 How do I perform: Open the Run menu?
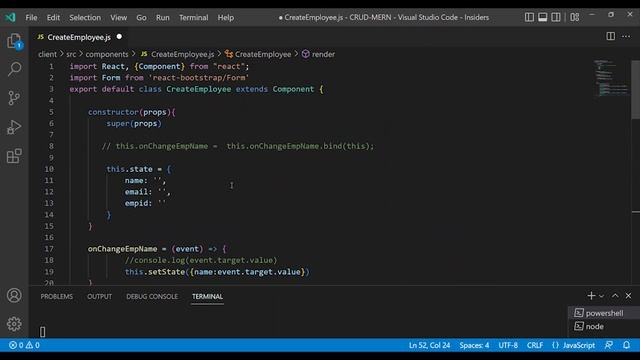click(162, 18)
